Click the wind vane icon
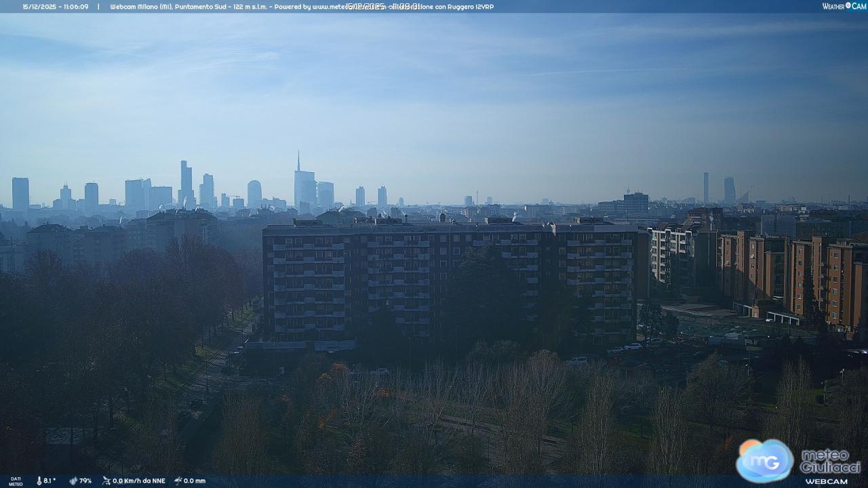868x488 pixels. tap(106, 481)
